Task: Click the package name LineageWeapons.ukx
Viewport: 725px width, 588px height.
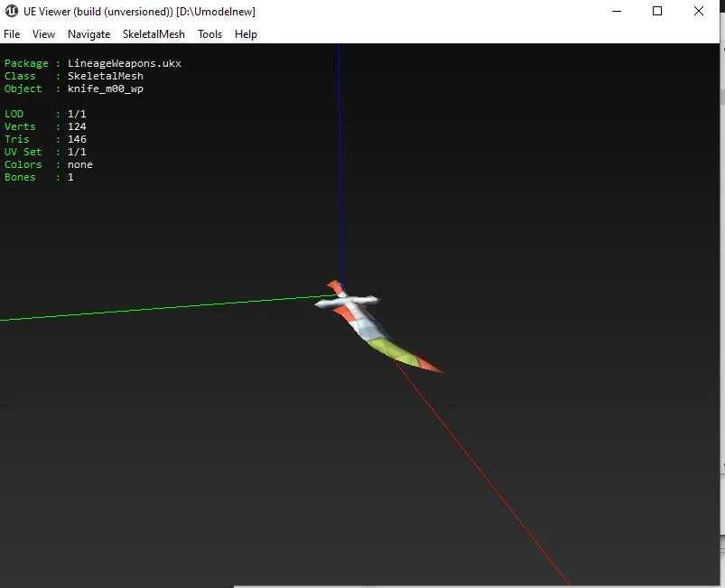Action: 125,63
